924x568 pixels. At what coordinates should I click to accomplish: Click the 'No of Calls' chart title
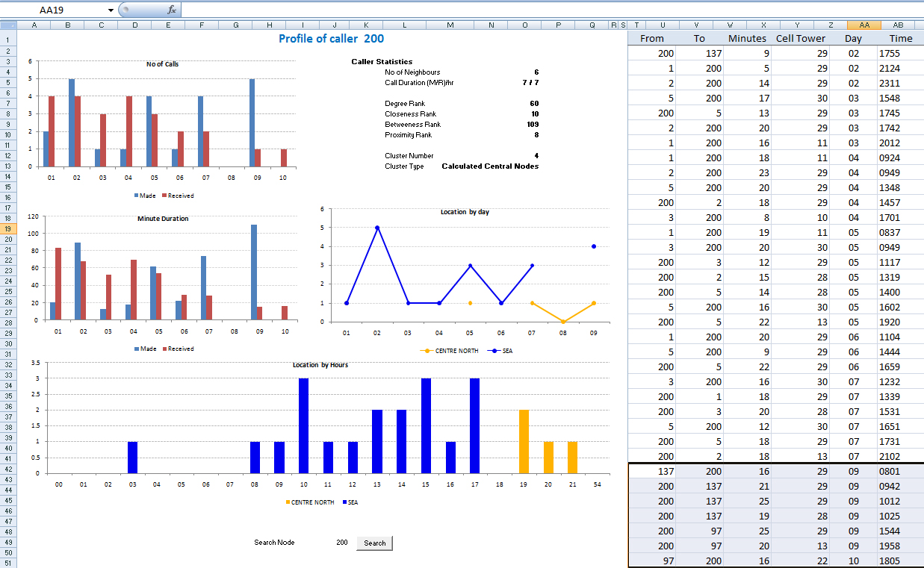pyautogui.click(x=162, y=64)
